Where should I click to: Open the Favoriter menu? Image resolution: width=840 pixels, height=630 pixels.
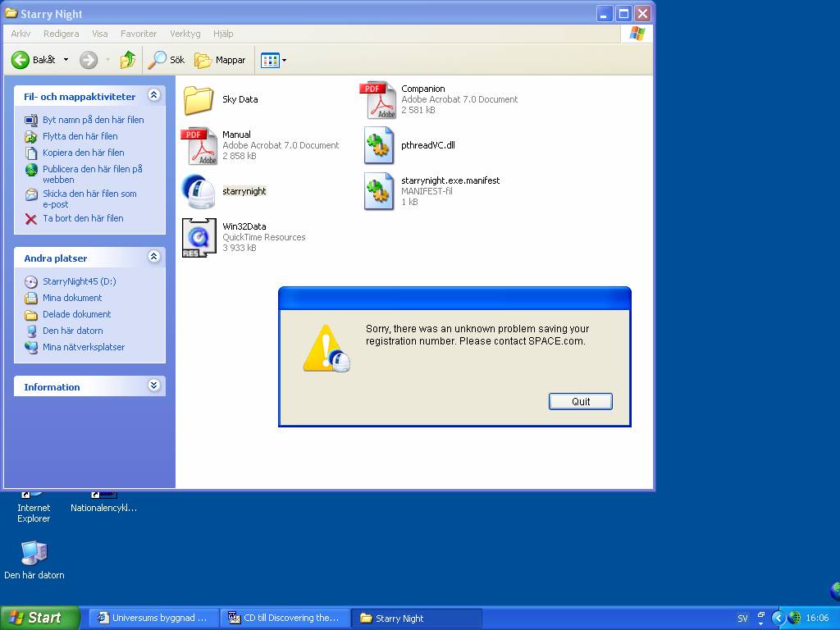pos(139,34)
